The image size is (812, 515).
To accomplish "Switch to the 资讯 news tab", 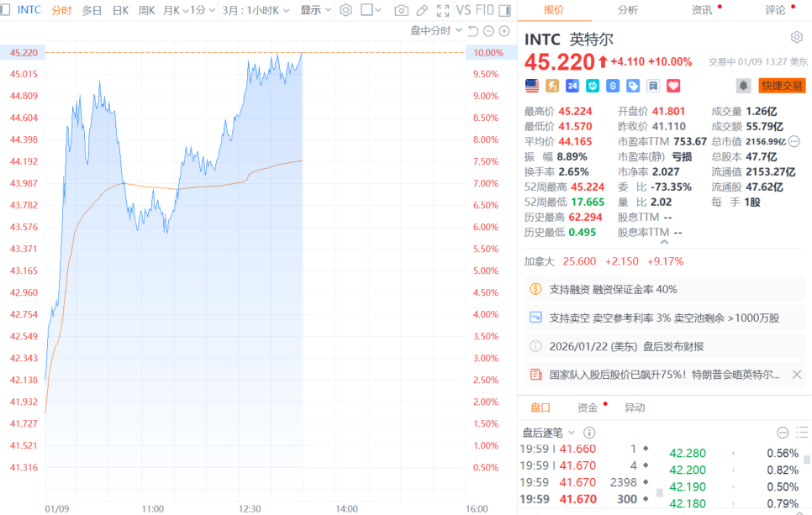I will [702, 10].
